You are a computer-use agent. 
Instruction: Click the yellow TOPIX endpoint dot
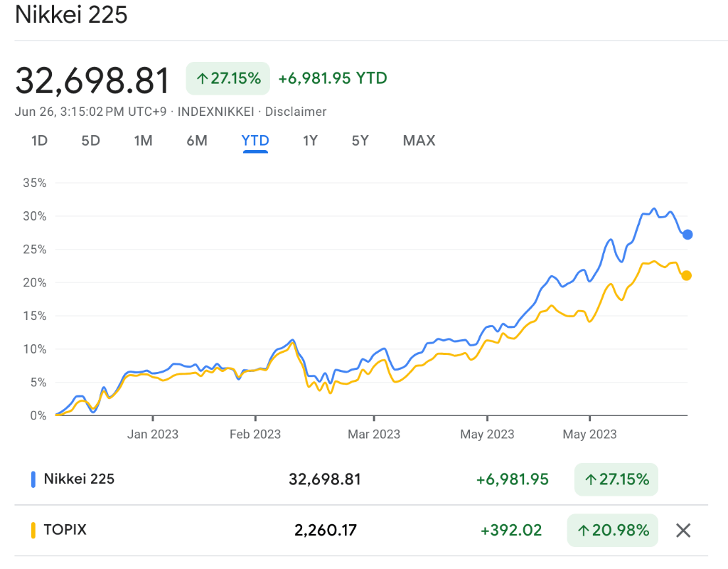click(x=687, y=276)
